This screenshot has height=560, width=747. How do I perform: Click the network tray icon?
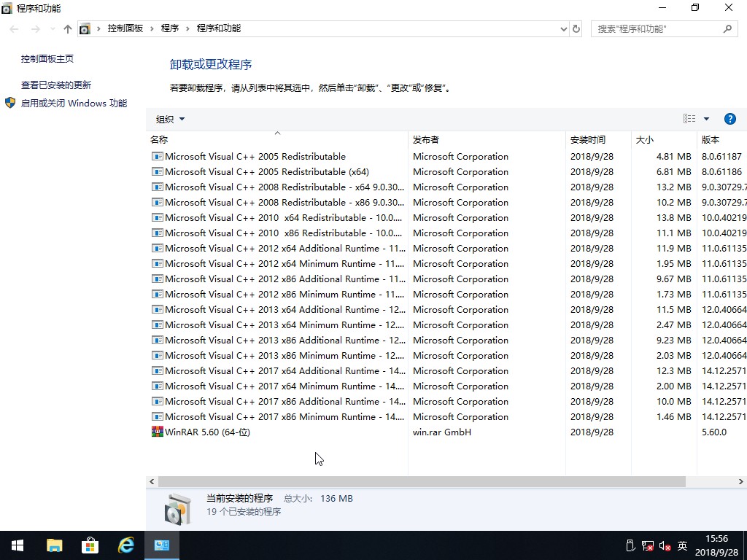648,545
